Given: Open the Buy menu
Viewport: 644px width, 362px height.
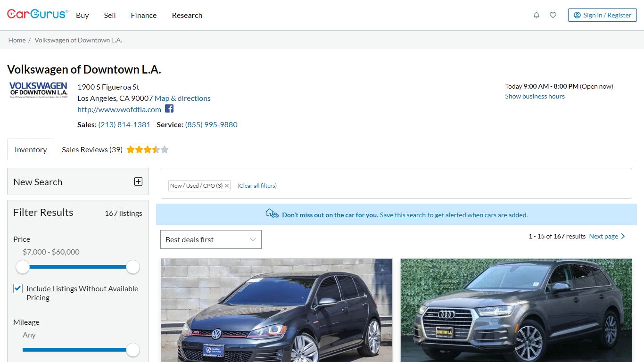Looking at the screenshot, I should pos(83,15).
